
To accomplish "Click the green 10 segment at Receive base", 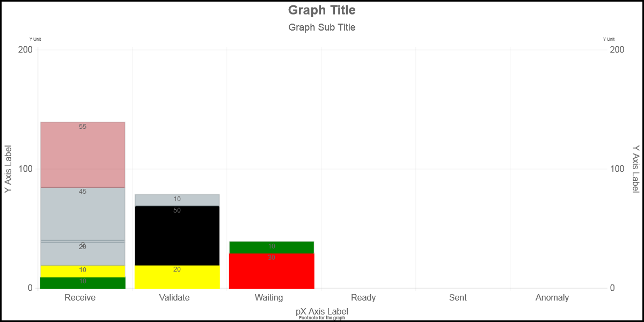I will coord(83,283).
